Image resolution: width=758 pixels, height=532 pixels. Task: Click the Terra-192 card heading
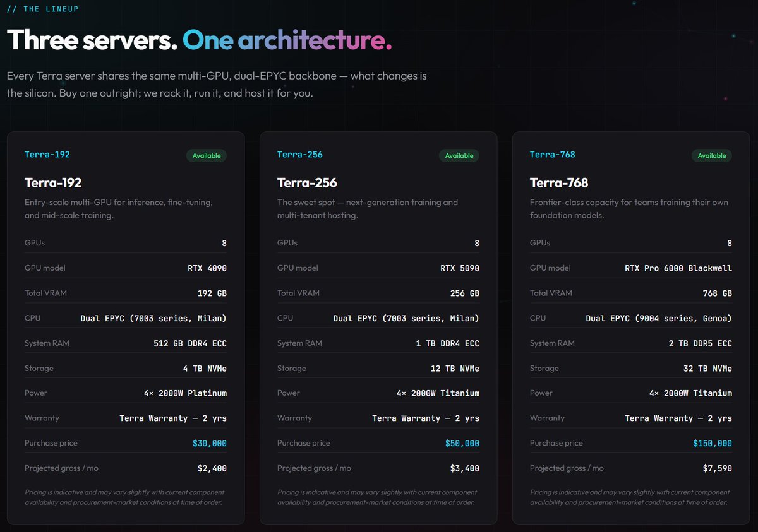(x=53, y=183)
